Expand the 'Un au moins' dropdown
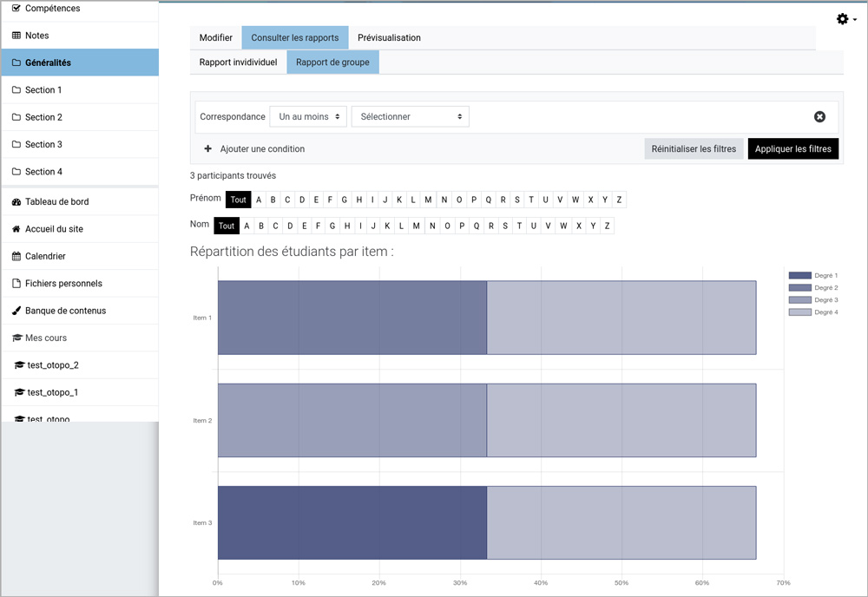 tap(308, 116)
